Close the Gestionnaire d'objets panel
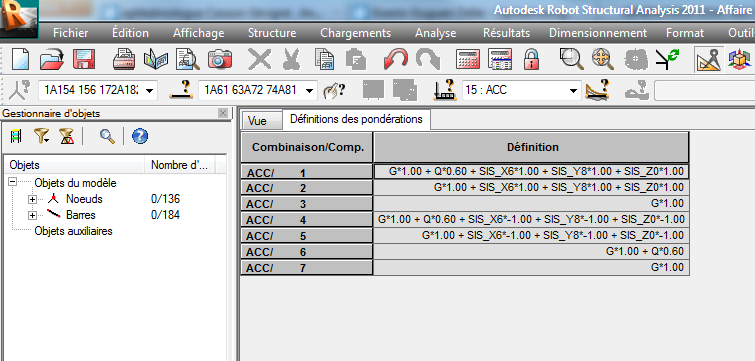Viewport: 755px width, 361px height. [222, 113]
